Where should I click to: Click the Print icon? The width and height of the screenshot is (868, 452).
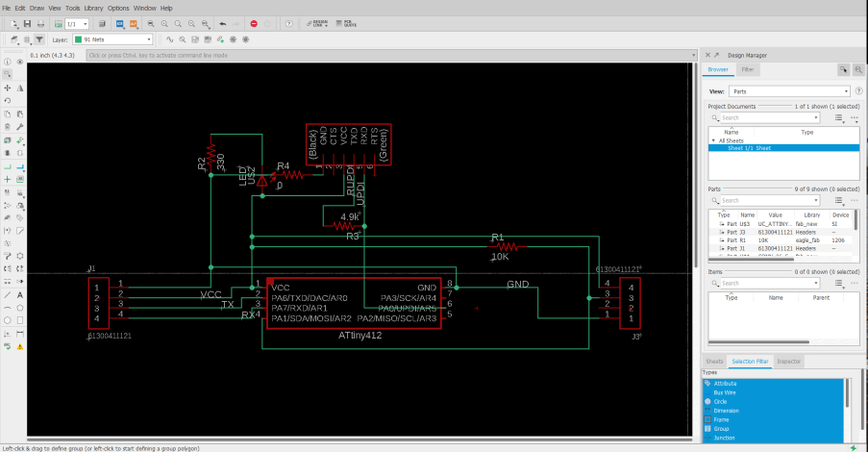[41, 23]
